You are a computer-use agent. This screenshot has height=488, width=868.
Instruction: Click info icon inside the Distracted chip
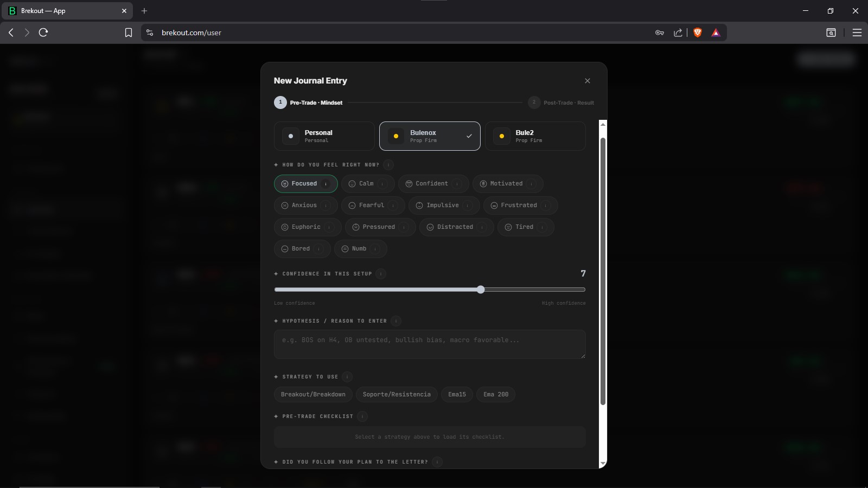click(482, 227)
